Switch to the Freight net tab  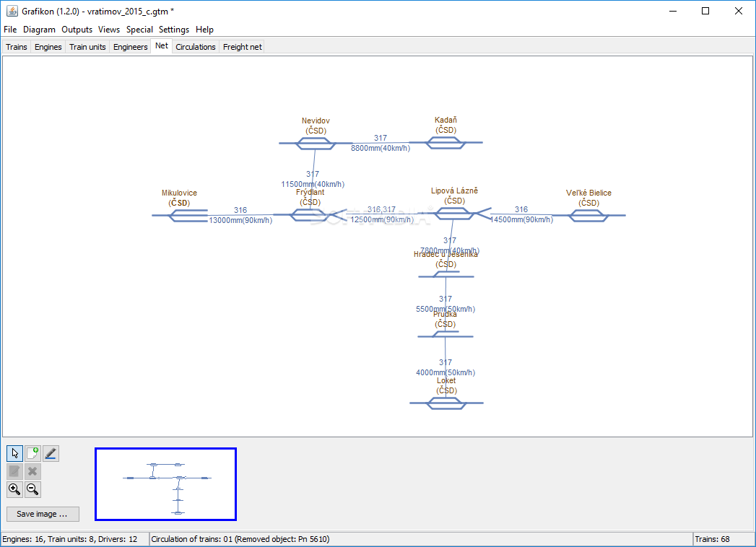pyautogui.click(x=242, y=47)
